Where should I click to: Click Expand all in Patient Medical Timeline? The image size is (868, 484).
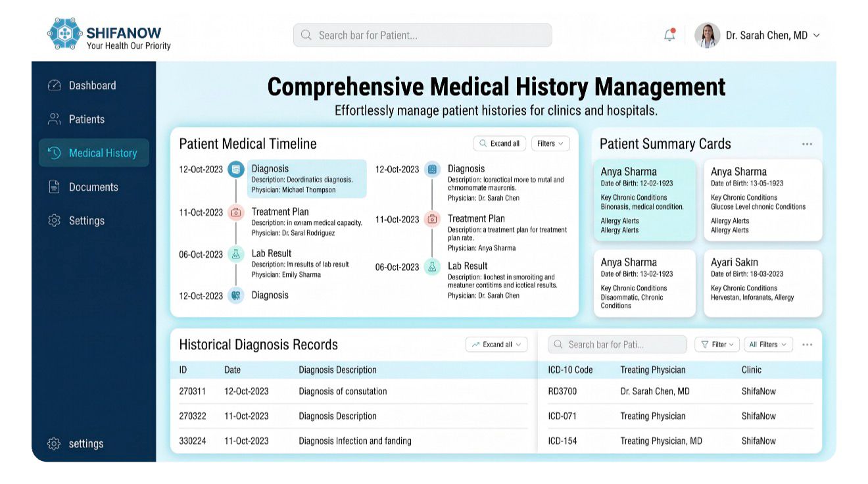coord(499,144)
